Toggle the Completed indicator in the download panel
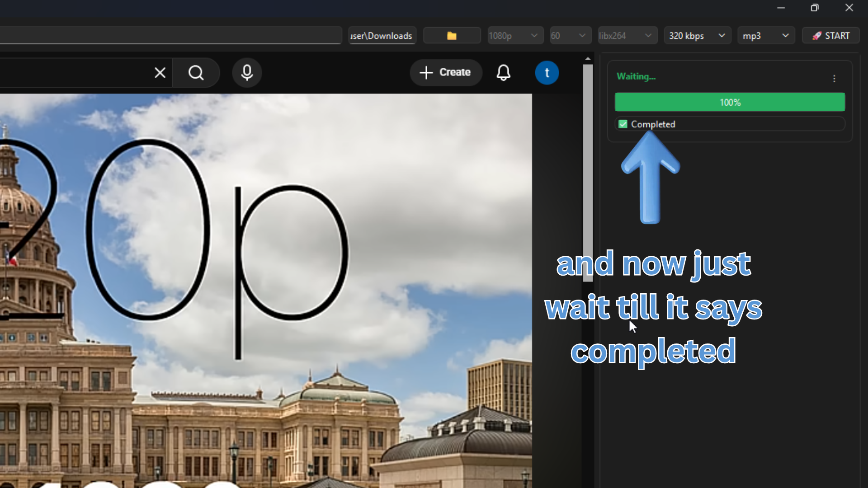Screen dimensions: 868x488 (x=623, y=124)
